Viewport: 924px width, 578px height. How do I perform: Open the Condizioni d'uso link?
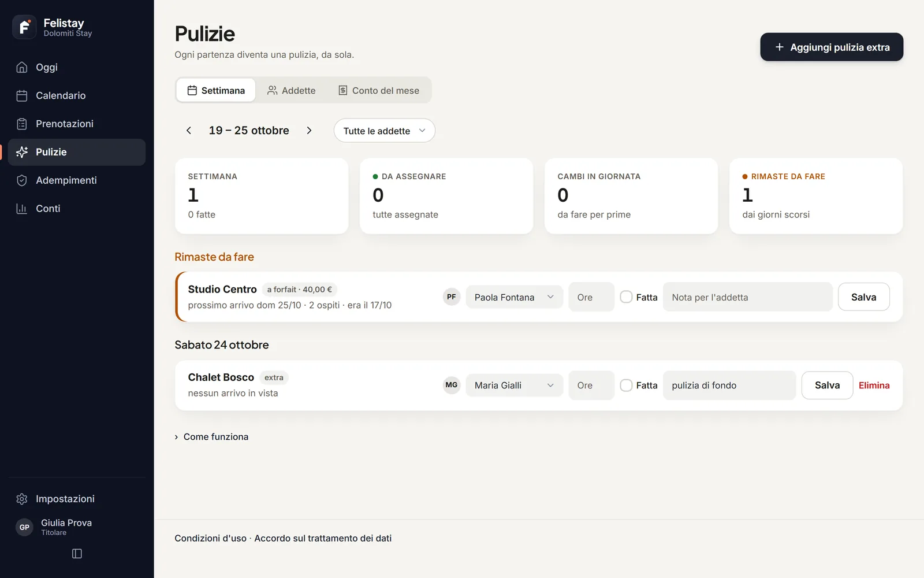click(210, 538)
